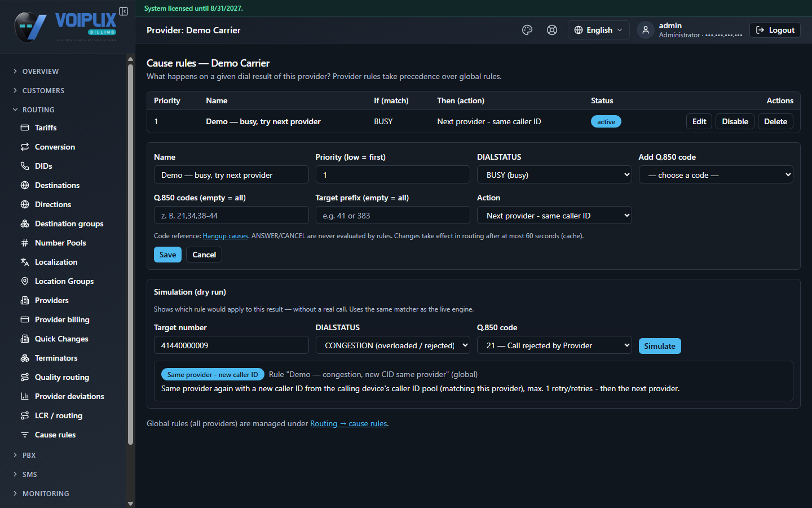
Task: Save the cause rule form
Action: (167, 255)
